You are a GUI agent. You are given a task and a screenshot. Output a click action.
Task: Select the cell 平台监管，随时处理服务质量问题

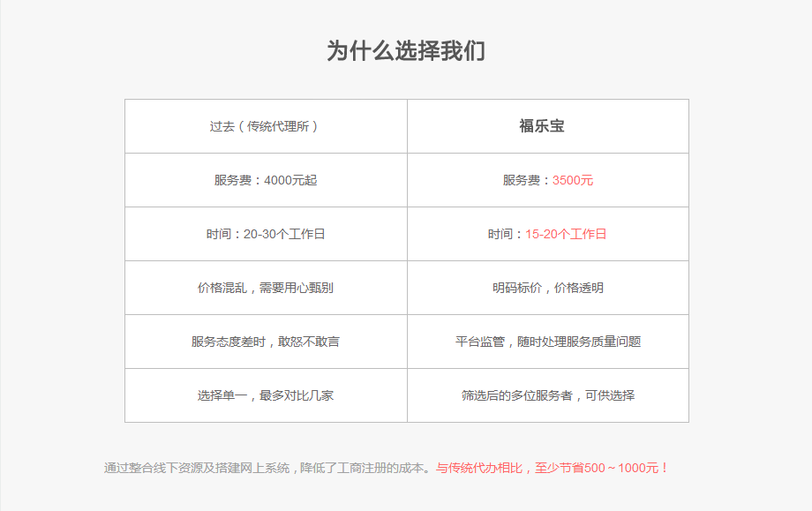coord(548,342)
